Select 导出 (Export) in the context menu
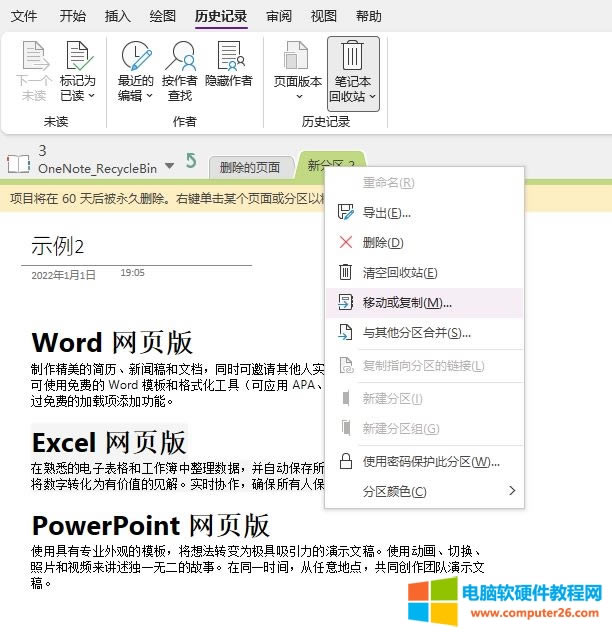612x633 pixels. click(x=386, y=212)
